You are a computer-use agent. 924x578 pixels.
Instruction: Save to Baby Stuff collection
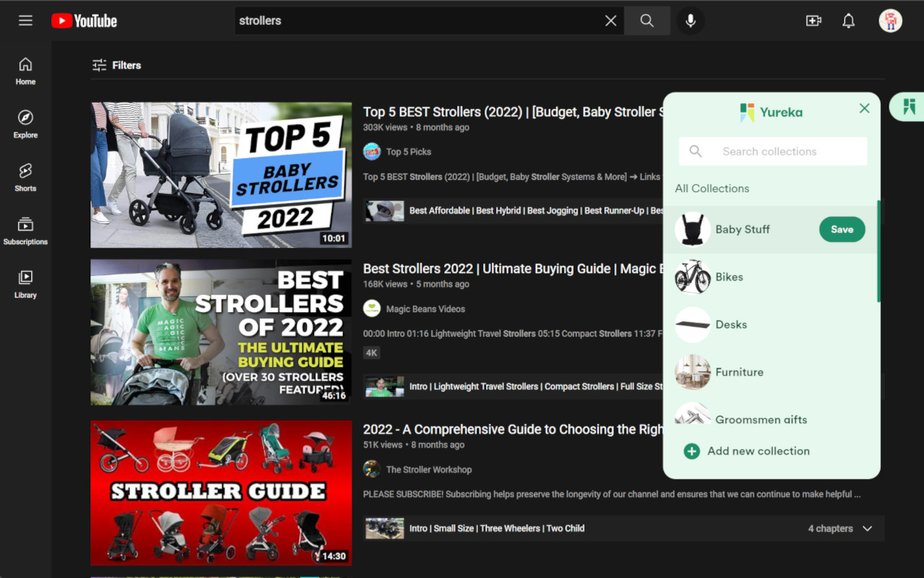pyautogui.click(x=842, y=230)
